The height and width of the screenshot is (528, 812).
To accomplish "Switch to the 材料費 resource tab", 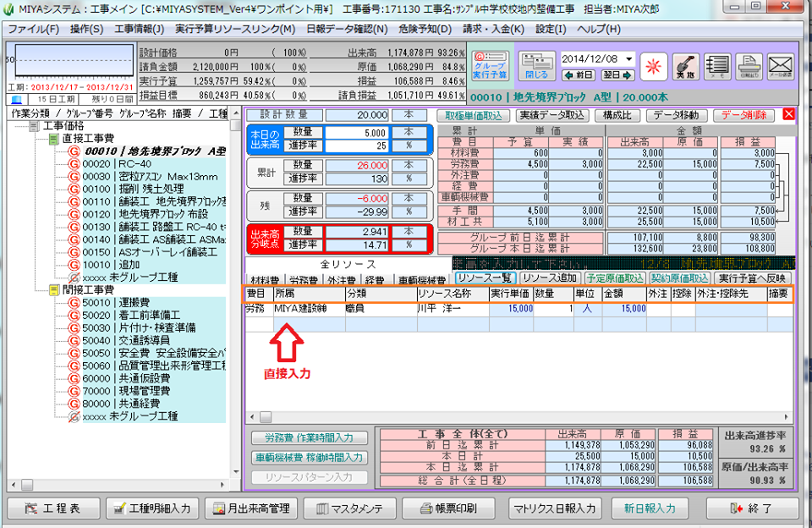I will 264,280.
